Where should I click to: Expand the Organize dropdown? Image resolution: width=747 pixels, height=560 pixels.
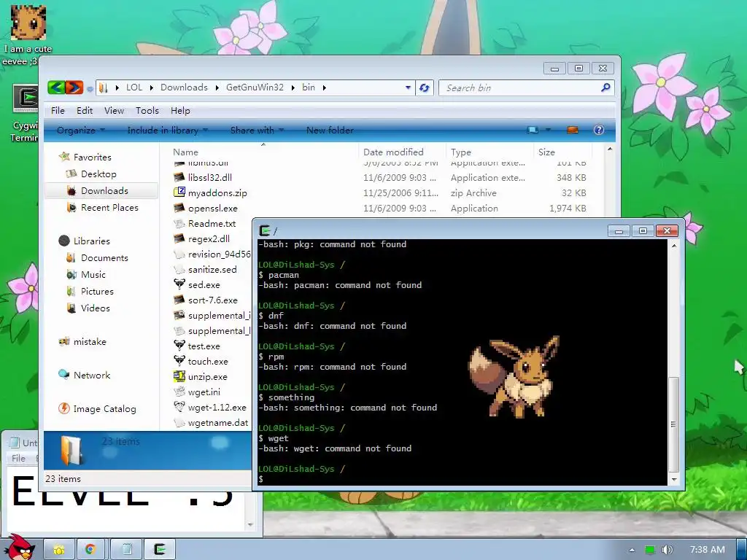[80, 130]
